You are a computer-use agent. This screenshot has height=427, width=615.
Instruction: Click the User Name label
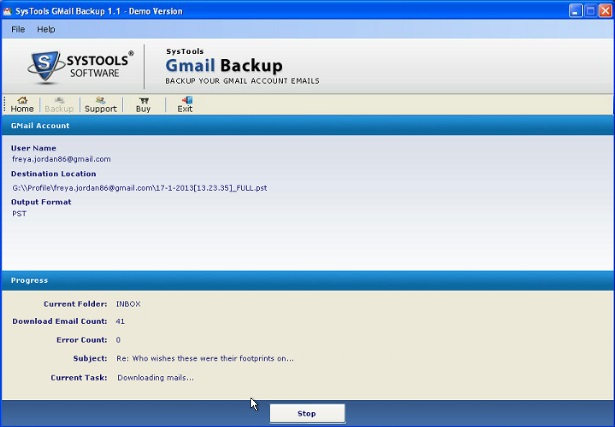(33, 148)
